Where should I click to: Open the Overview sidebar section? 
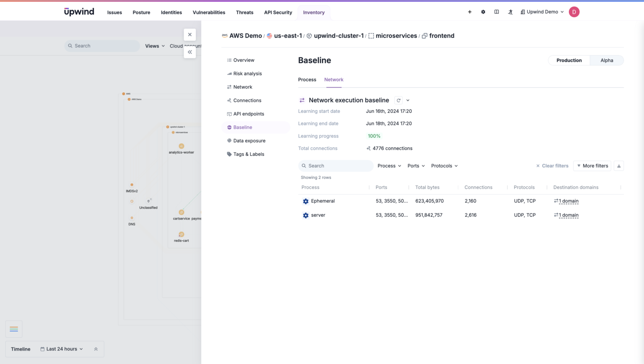point(244,60)
